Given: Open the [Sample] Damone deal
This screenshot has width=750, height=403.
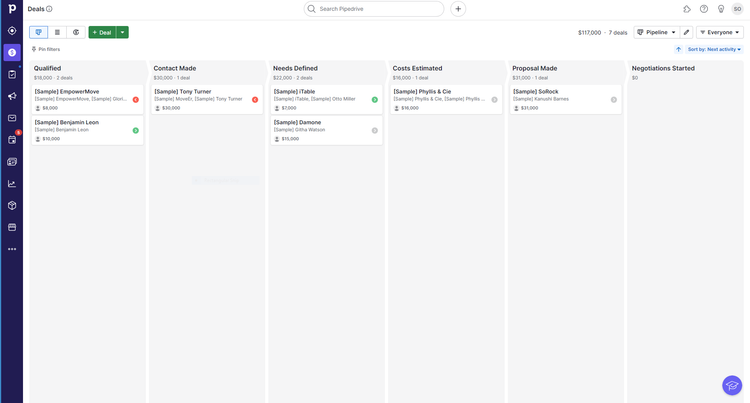Looking at the screenshot, I should click(327, 131).
